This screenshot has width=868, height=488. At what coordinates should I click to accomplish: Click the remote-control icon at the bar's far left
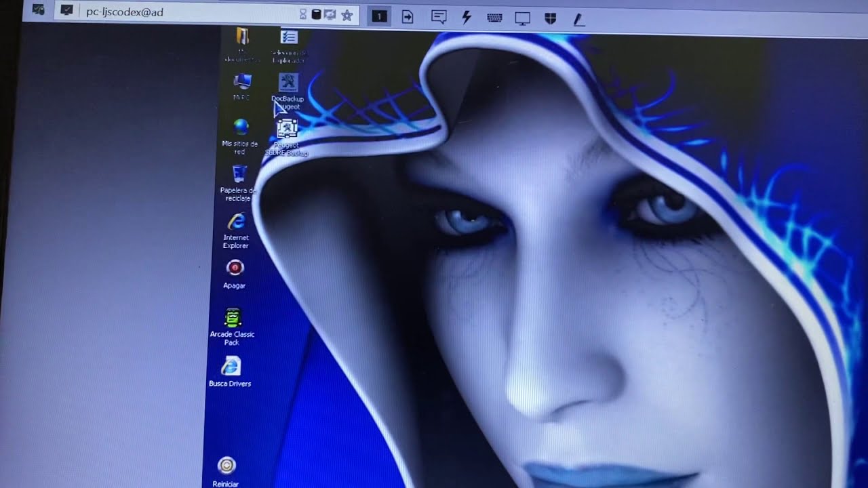click(x=39, y=10)
